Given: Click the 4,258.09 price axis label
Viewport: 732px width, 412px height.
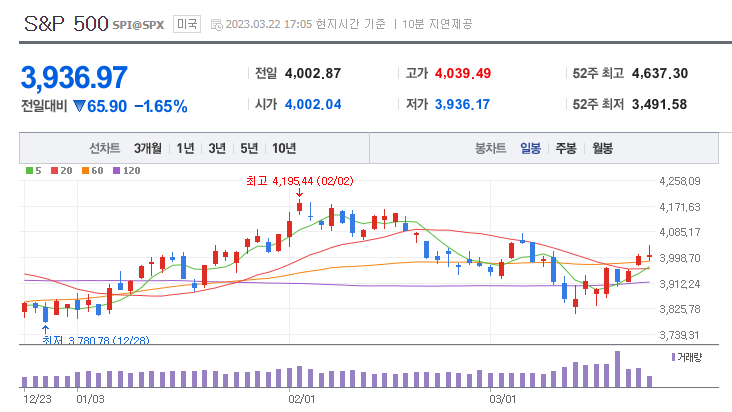Looking at the screenshot, I should 680,181.
